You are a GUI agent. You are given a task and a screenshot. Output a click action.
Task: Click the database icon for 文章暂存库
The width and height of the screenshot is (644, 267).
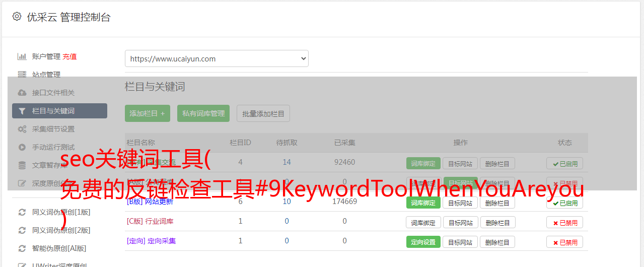22,165
